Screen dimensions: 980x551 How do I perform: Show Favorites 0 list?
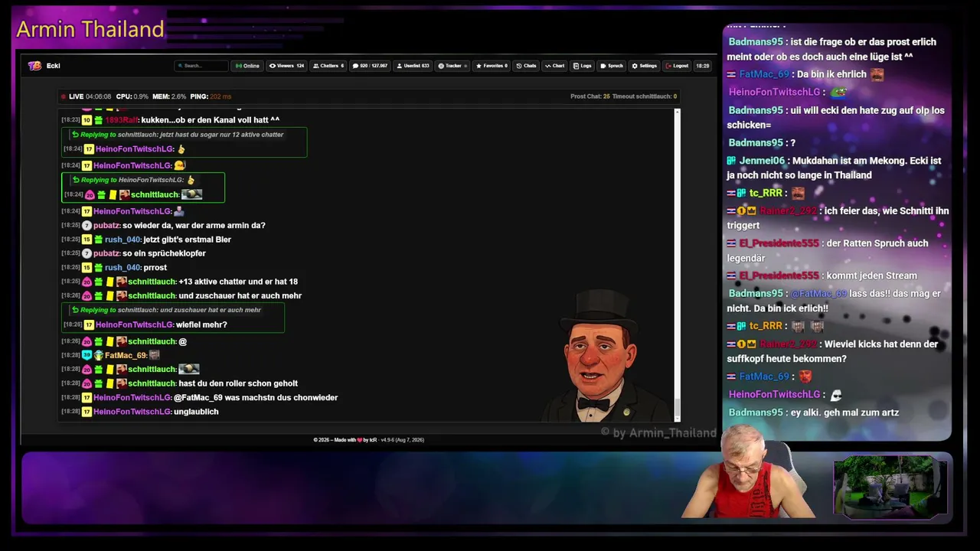click(492, 66)
